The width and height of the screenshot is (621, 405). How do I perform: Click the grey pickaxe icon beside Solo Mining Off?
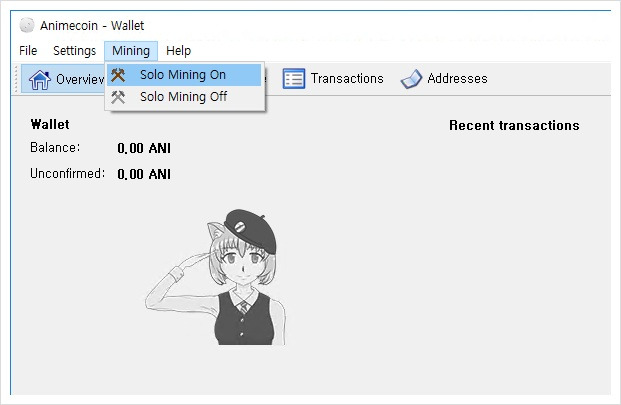(x=118, y=97)
